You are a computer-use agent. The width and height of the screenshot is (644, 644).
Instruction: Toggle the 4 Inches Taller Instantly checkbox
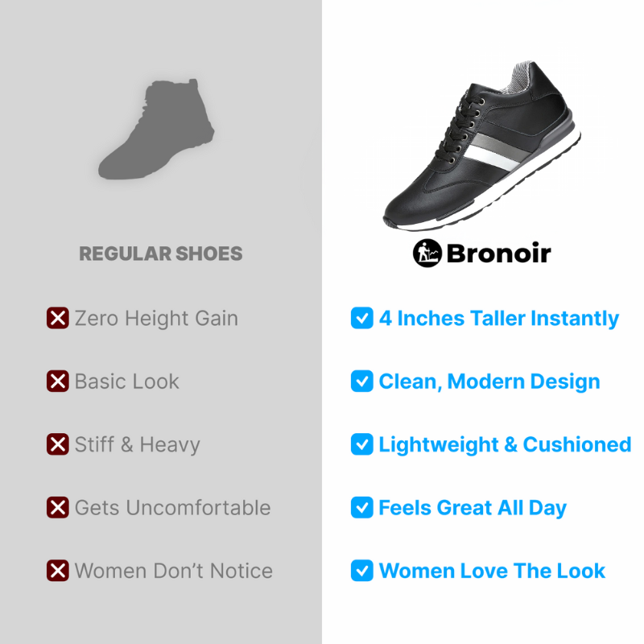pos(361,318)
